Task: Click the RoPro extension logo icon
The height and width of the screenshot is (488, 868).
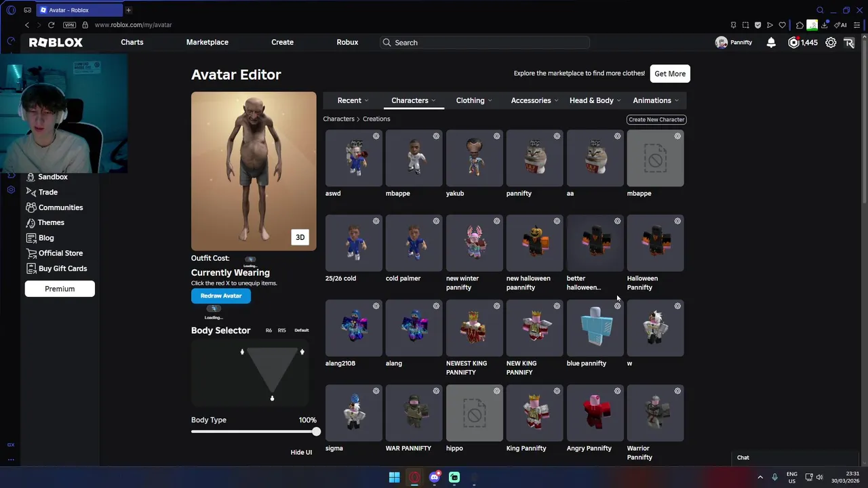Action: coord(849,42)
